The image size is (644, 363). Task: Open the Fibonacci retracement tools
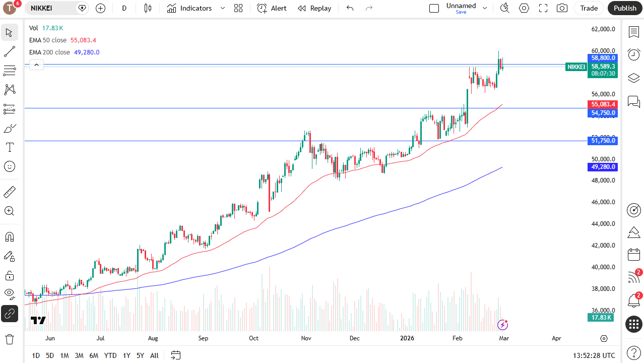coord(9,71)
